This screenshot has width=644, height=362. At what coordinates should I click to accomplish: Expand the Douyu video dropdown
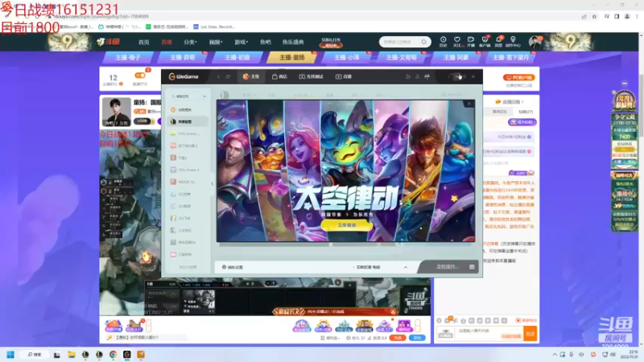[x=216, y=42]
